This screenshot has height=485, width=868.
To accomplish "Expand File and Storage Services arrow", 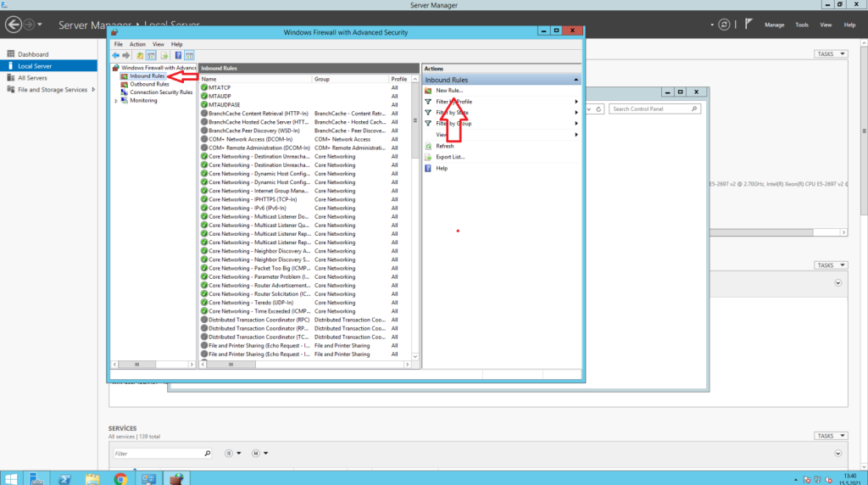I will click(93, 90).
